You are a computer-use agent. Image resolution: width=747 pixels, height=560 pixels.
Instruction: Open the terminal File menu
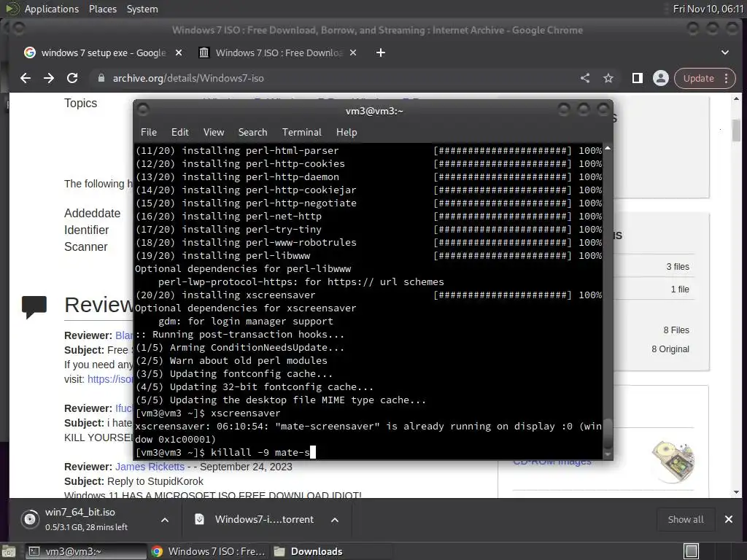pyautogui.click(x=149, y=133)
